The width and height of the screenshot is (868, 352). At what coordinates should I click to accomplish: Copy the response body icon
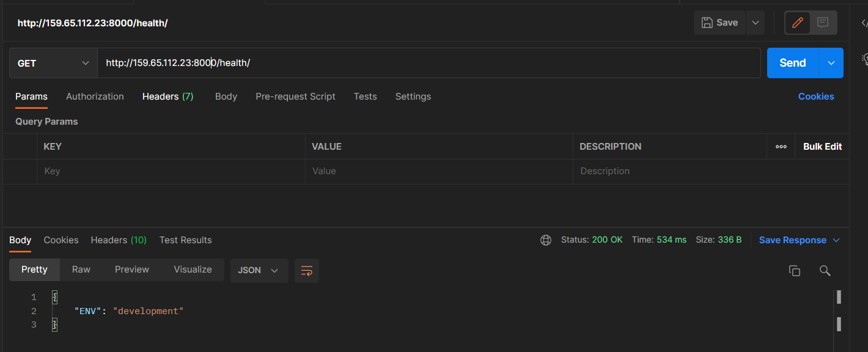coord(795,270)
